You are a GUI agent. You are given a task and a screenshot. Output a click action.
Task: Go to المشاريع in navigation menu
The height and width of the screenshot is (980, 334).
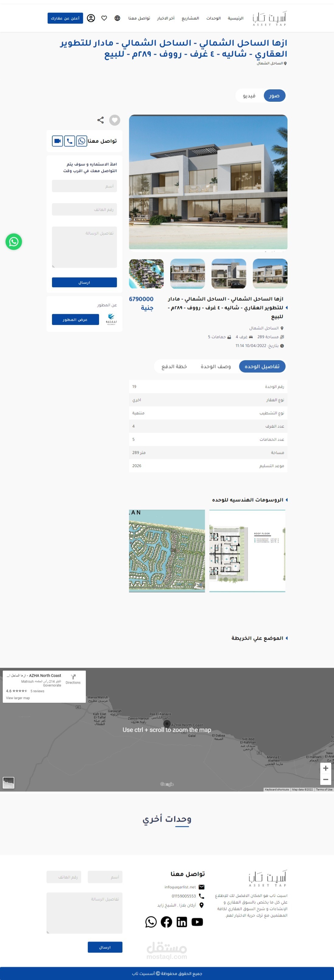click(x=190, y=18)
